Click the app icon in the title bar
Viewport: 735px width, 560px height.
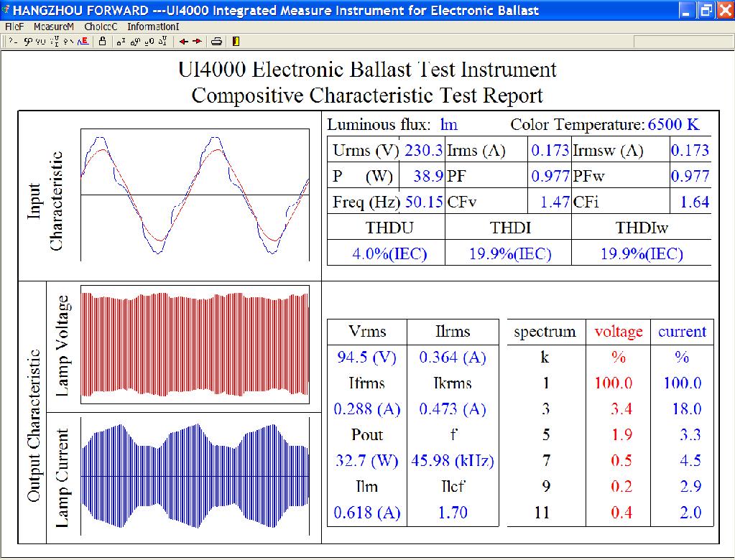pos(6,10)
